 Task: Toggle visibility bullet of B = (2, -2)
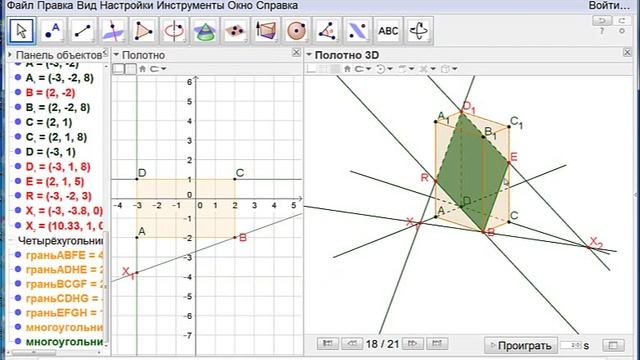click(x=18, y=92)
